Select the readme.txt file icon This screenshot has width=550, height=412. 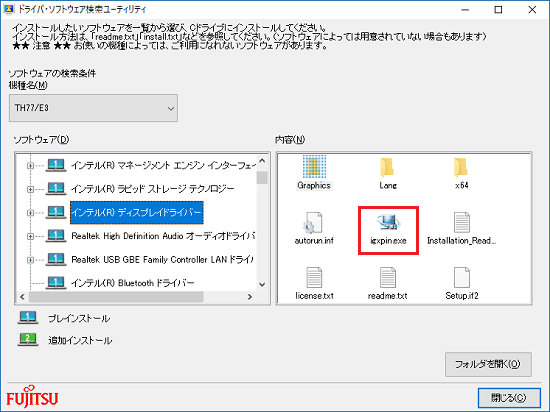tap(388, 277)
